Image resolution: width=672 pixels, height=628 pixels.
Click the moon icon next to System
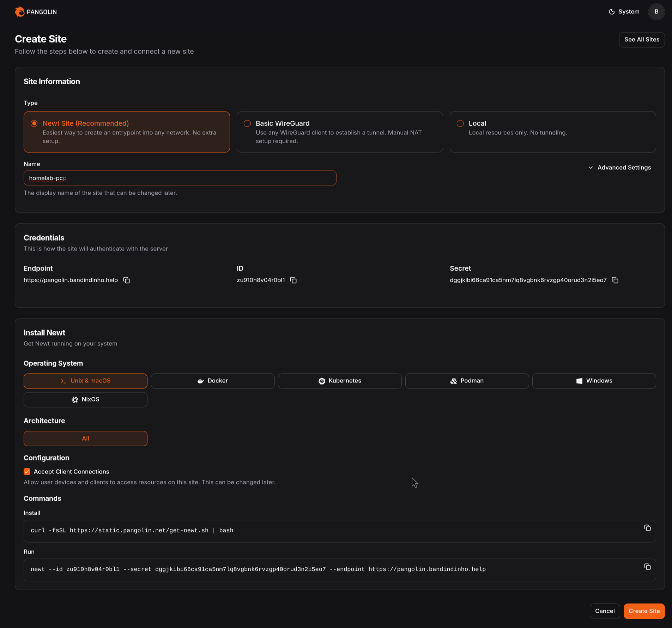tap(611, 12)
